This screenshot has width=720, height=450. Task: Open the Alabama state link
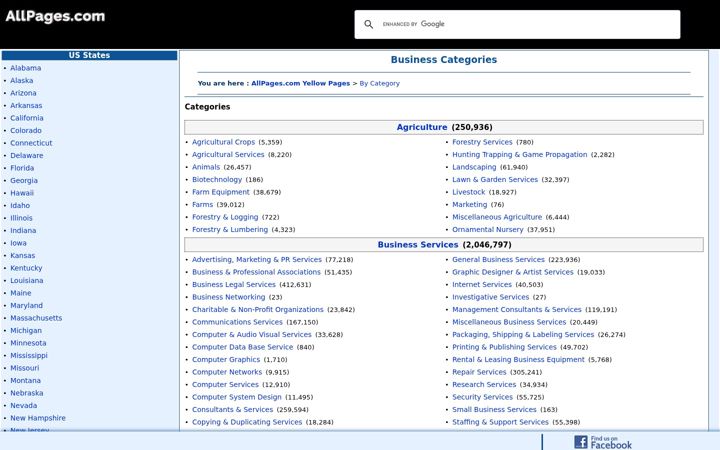[x=26, y=68]
